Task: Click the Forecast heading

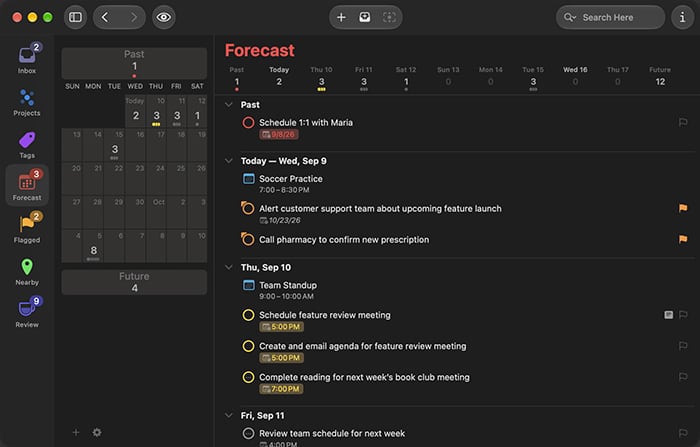Action: coord(259,50)
